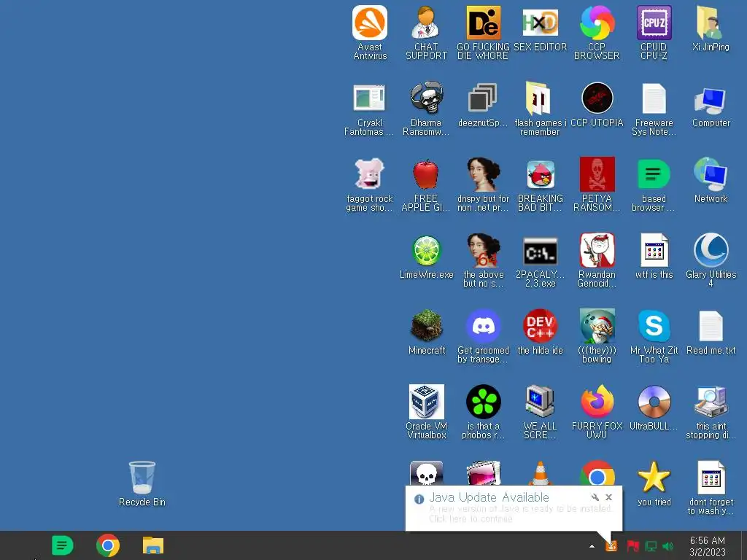Launch Oracle VM Virtualbox

(426, 413)
